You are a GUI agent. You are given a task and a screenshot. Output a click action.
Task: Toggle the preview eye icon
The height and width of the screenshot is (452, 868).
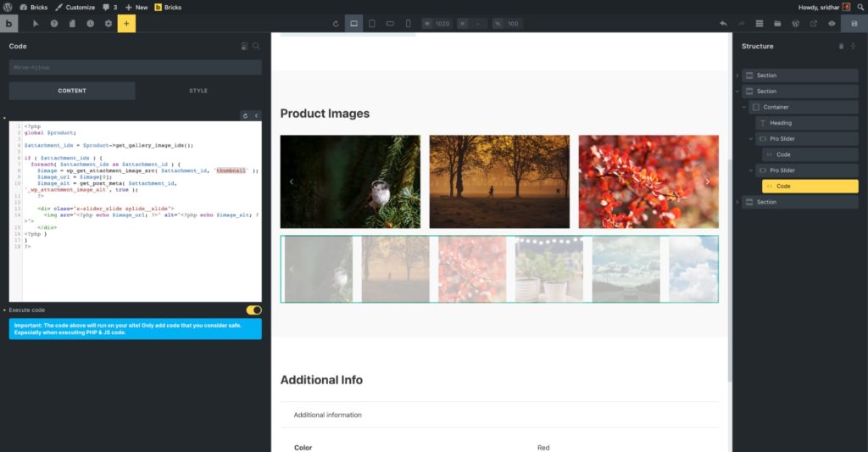coord(832,23)
